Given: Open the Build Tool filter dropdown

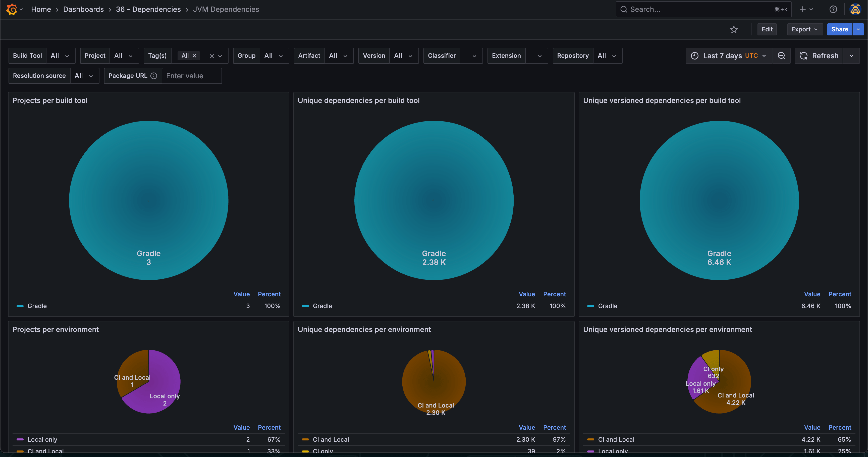Looking at the screenshot, I should [61, 55].
